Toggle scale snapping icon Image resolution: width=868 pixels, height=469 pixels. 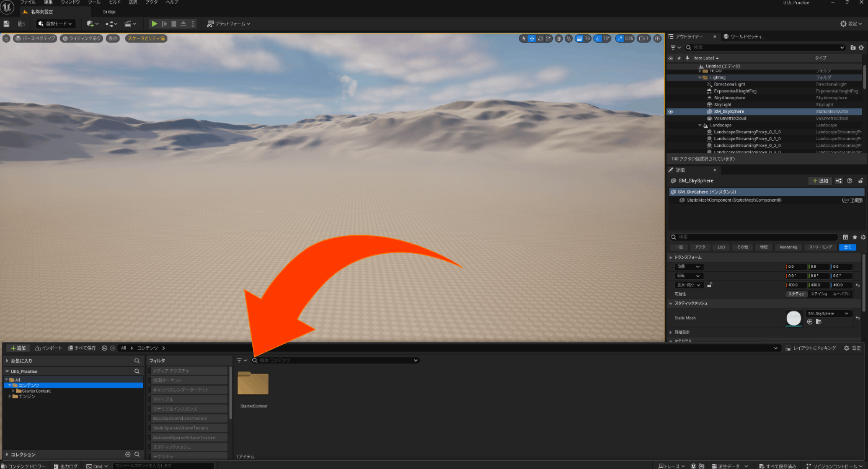click(x=620, y=38)
